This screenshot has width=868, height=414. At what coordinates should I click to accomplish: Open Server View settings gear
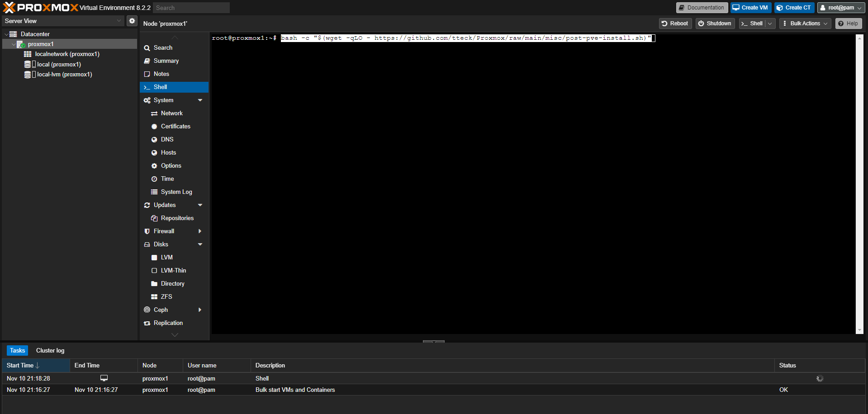(132, 21)
